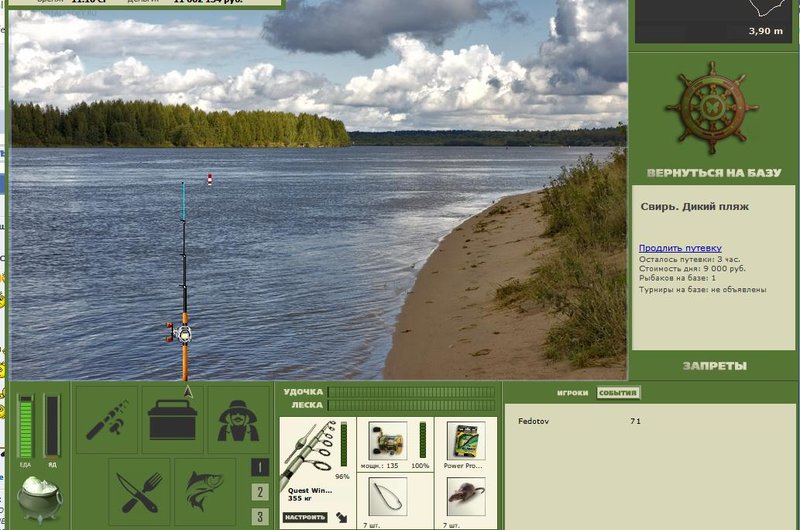Click player Fedotov in the list
This screenshot has width=800, height=530.
pyautogui.click(x=534, y=421)
